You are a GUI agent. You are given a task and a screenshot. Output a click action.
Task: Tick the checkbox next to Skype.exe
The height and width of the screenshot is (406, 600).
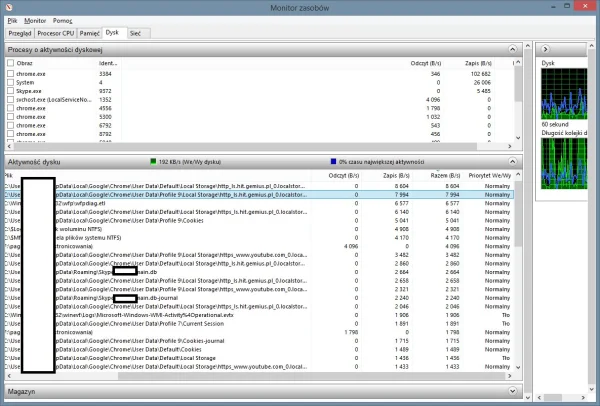(x=10, y=91)
